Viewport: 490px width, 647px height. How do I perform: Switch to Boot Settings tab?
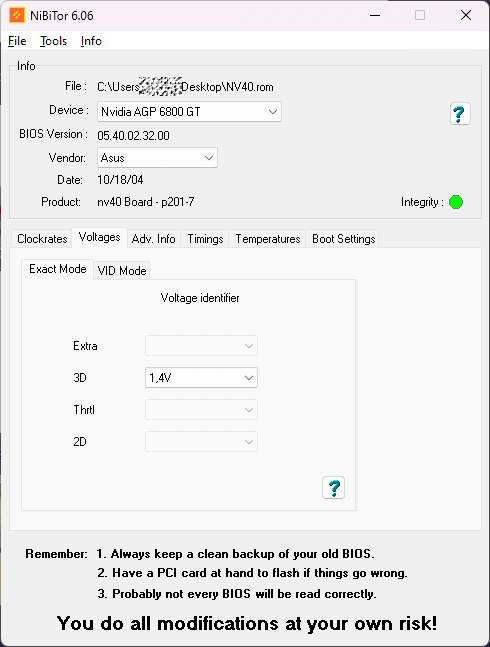(x=343, y=238)
